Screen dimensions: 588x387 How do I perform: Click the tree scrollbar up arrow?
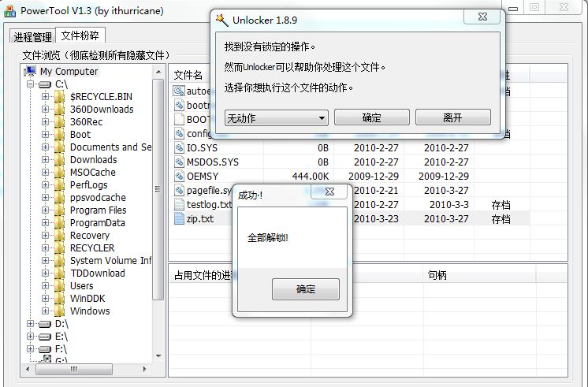158,72
